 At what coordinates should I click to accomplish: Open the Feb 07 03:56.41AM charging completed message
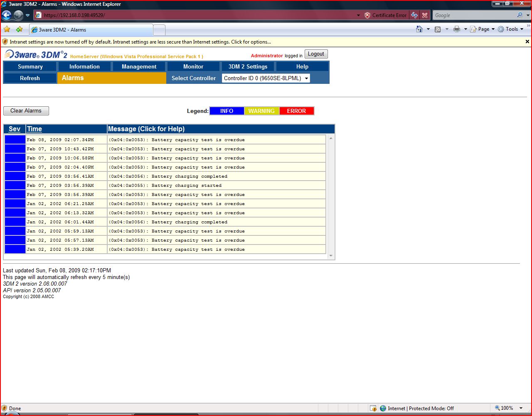[x=168, y=176]
